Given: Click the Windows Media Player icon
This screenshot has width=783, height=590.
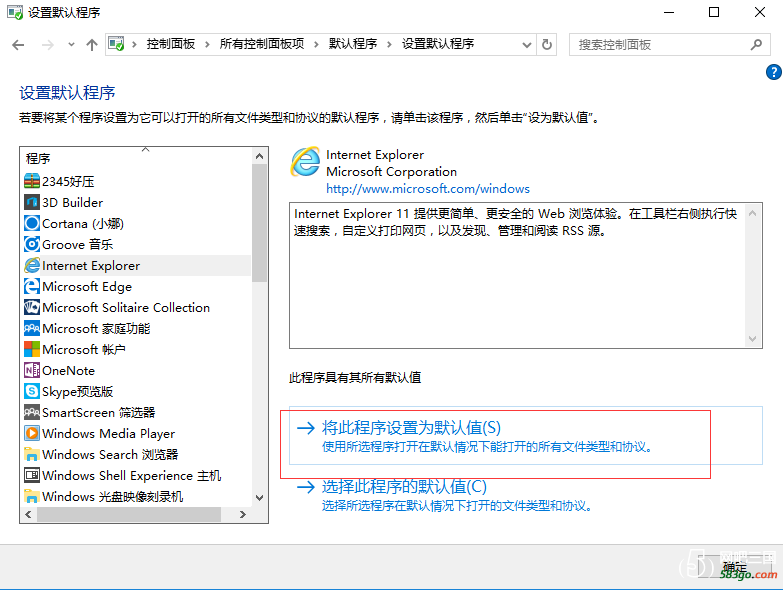Looking at the screenshot, I should (x=32, y=433).
